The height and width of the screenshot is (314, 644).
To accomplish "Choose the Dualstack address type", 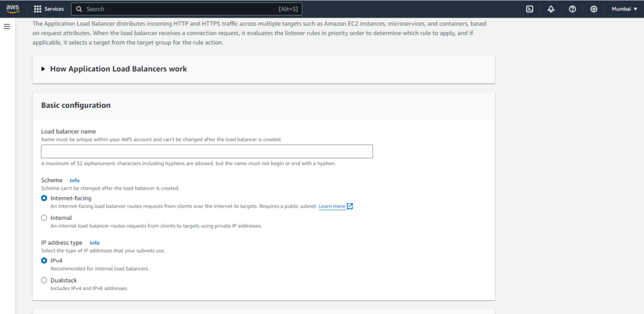I will (44, 280).
